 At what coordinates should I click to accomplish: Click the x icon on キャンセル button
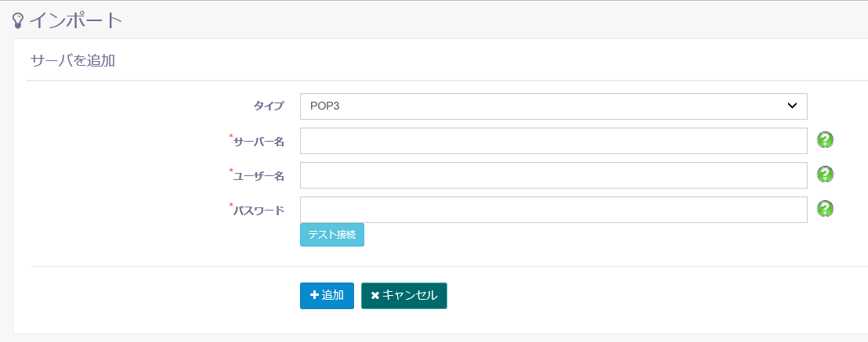click(x=374, y=296)
